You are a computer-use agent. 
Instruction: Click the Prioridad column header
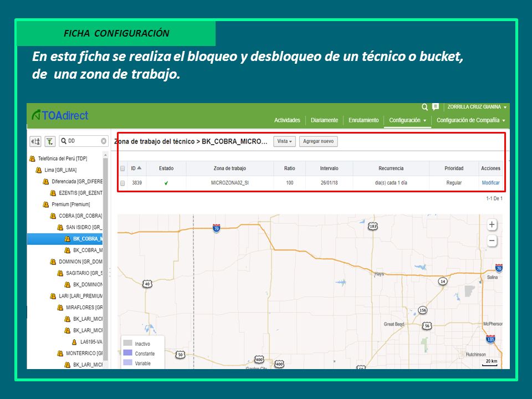(454, 168)
